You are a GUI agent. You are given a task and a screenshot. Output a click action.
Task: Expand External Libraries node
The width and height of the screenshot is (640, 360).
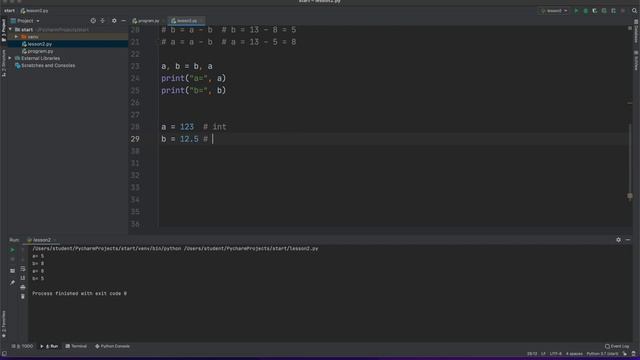pos(10,58)
